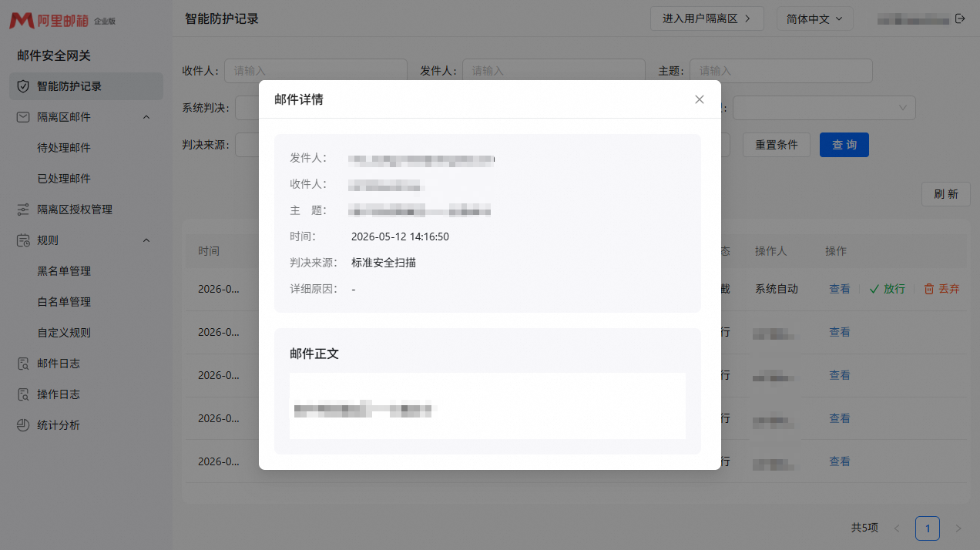Open 待处理邮件 menu item
Screen dimensions: 980x550
(64, 148)
